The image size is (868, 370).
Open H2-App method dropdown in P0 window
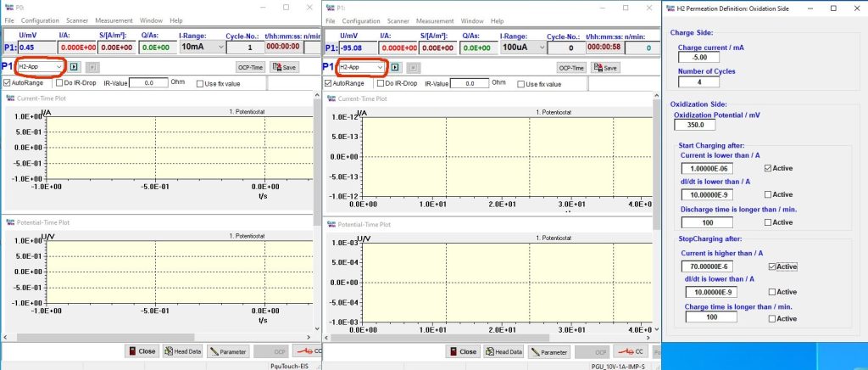click(41, 66)
